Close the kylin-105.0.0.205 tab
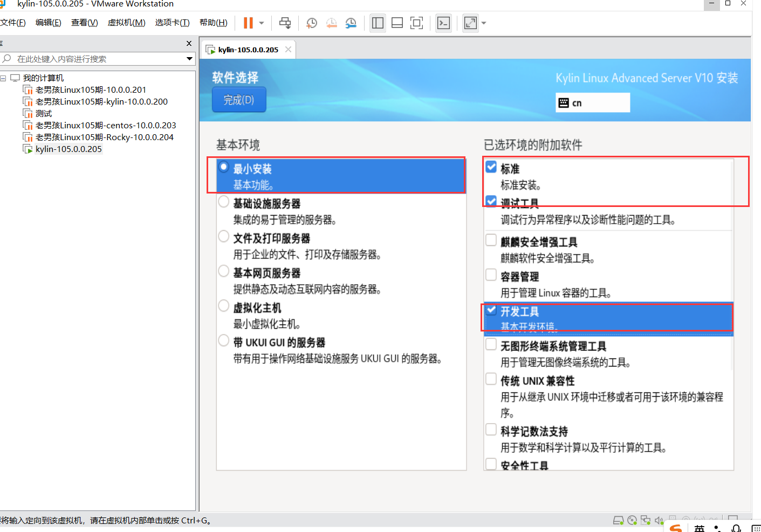Image resolution: width=761 pixels, height=532 pixels. click(x=289, y=50)
